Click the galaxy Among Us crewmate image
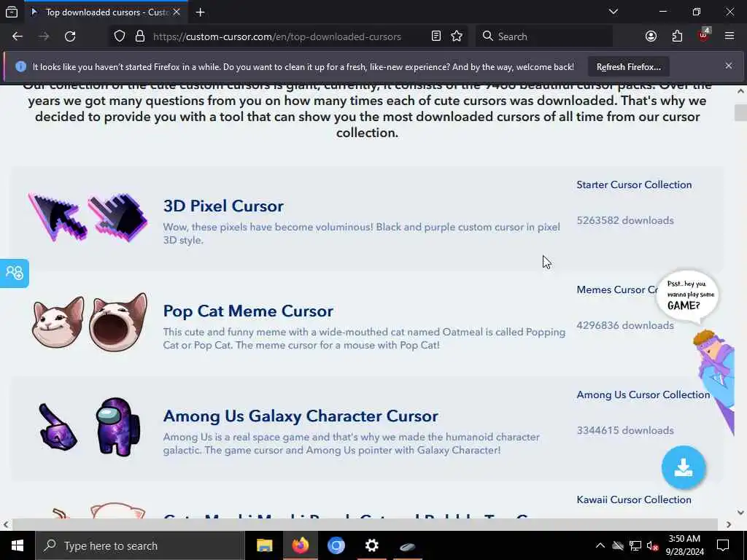The width and height of the screenshot is (747, 560). tap(118, 427)
